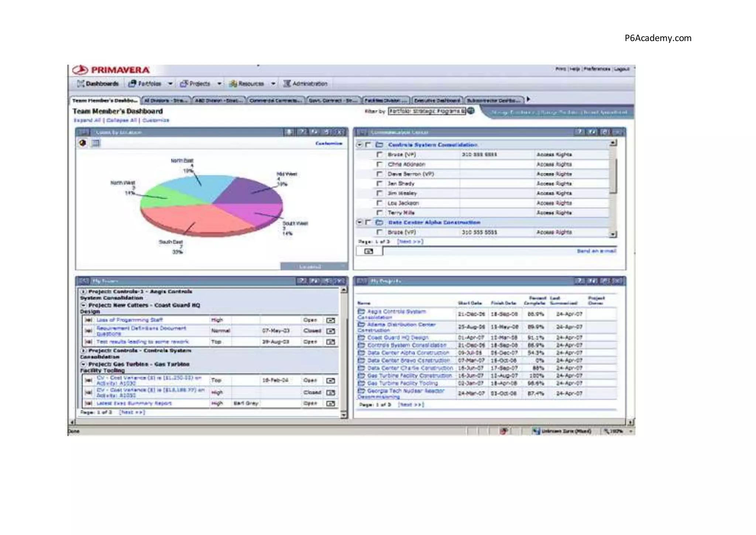Collapse the Data Center Alpha Construction group
Viewport: 756px width, 535px height.
click(x=359, y=222)
